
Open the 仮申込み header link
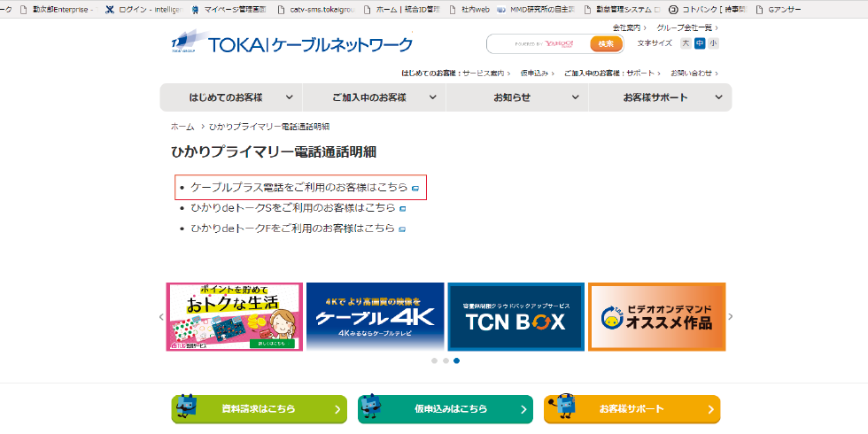(538, 73)
